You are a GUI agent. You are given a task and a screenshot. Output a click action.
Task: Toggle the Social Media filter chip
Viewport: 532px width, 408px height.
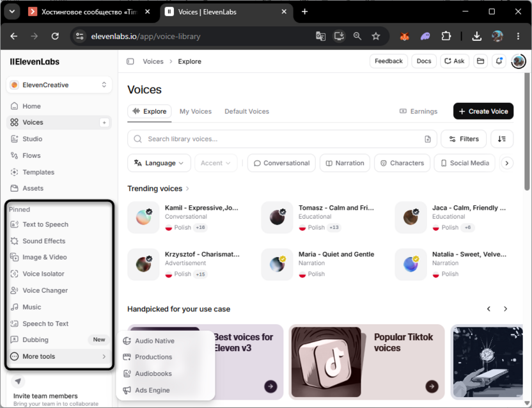464,163
